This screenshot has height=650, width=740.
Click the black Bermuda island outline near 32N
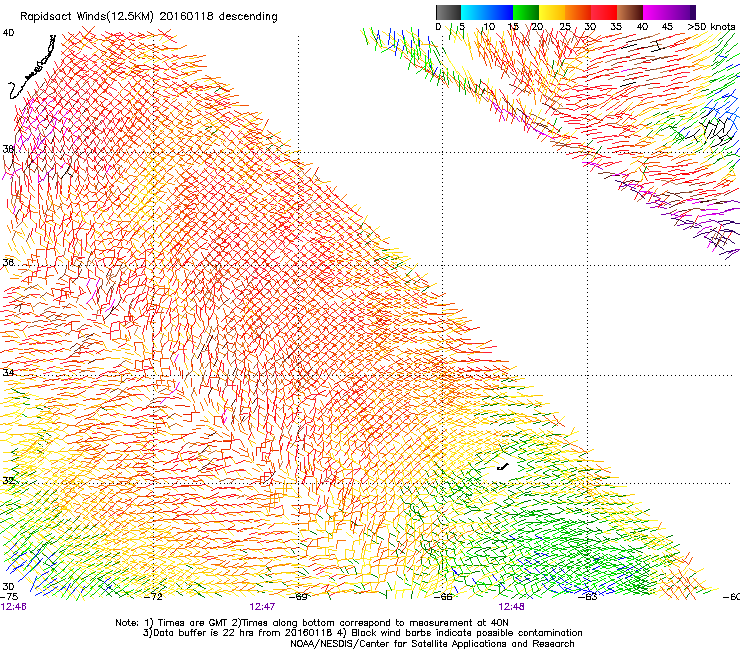coord(503,467)
